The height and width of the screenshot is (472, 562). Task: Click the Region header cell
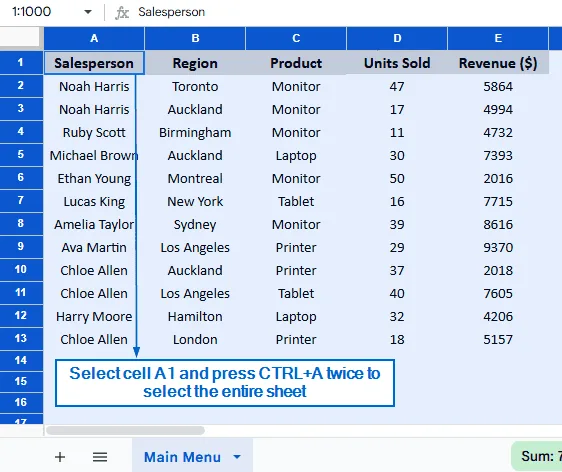pyautogui.click(x=195, y=63)
